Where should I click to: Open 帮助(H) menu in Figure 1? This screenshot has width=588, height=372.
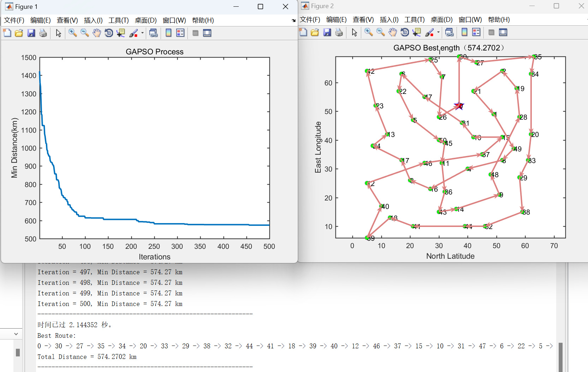203,20
